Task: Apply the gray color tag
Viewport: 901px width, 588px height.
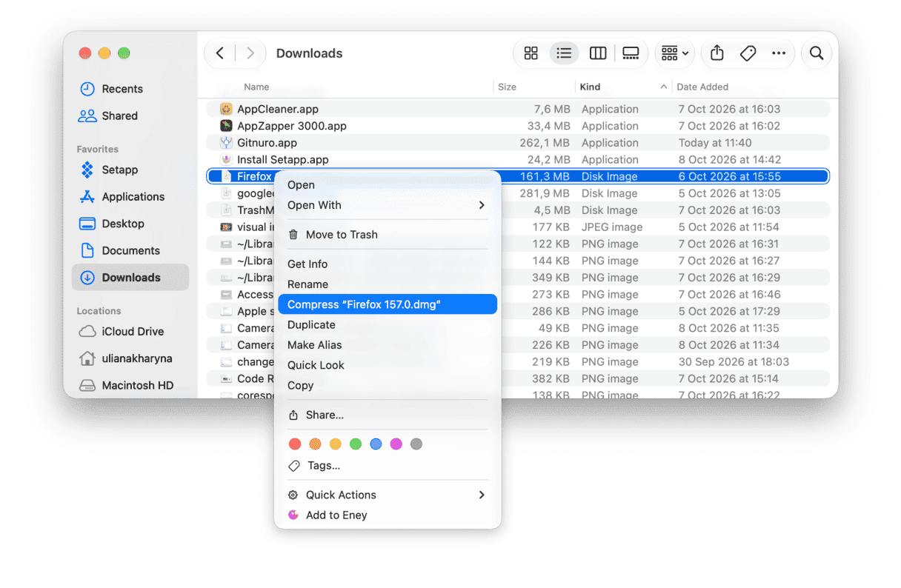Action: click(x=416, y=444)
